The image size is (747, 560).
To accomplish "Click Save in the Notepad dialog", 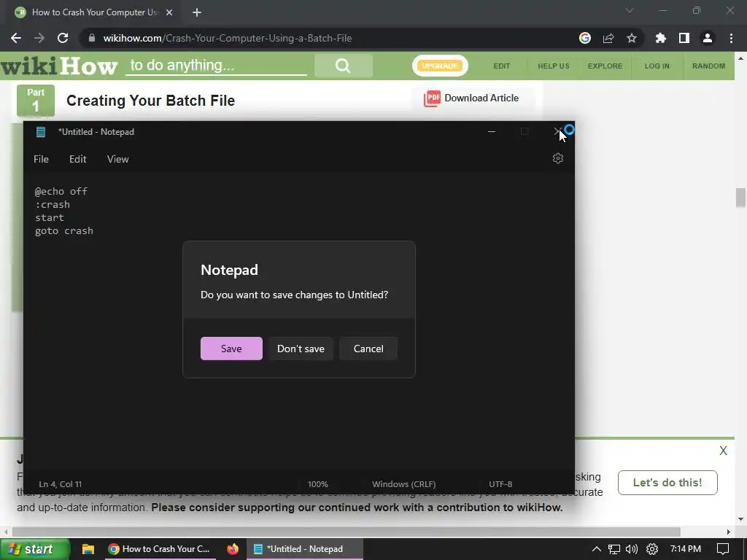I will point(231,349).
